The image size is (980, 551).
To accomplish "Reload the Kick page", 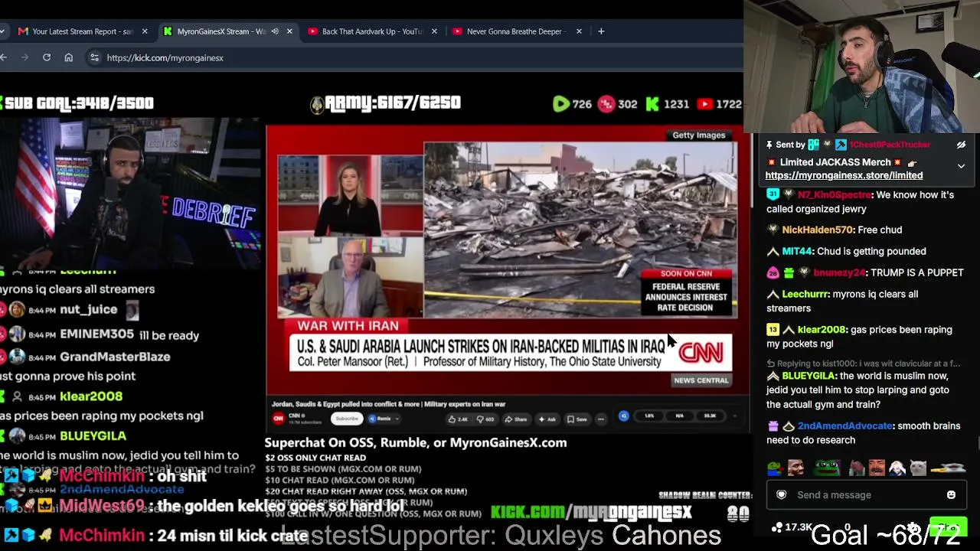I will [x=47, y=57].
